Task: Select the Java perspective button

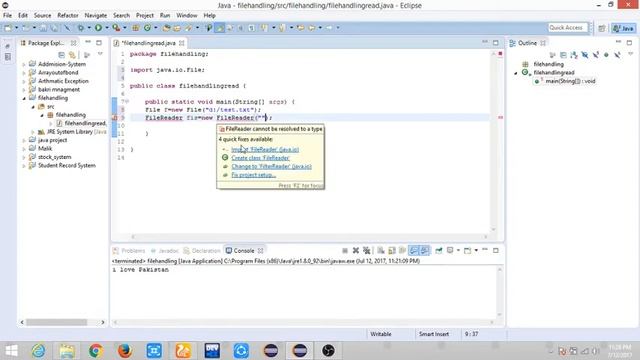Action: [x=623, y=28]
